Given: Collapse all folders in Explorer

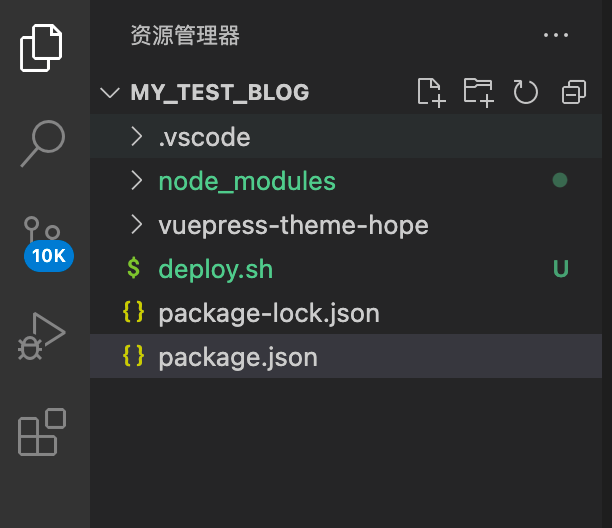Looking at the screenshot, I should pos(574,92).
